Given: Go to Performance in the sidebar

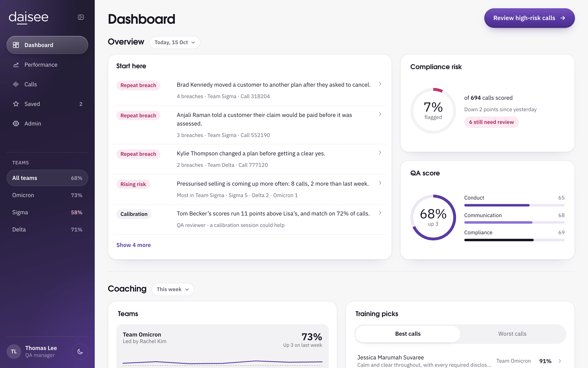Looking at the screenshot, I should pos(47,65).
